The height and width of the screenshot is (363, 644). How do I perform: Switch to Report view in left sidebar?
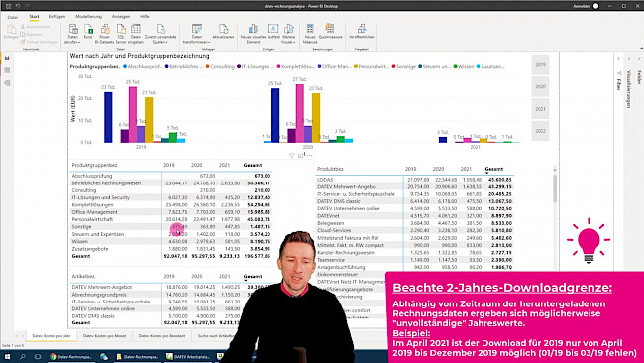coord(7,58)
